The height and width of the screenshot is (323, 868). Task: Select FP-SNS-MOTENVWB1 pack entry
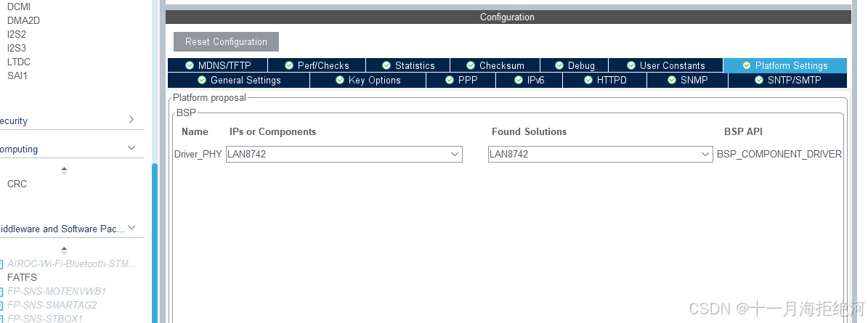[x=57, y=291]
